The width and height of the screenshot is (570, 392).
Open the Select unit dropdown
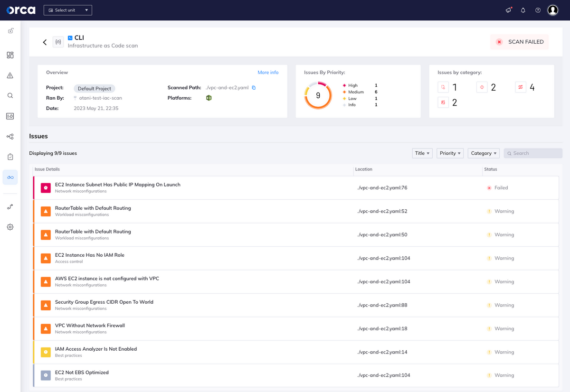click(67, 9)
